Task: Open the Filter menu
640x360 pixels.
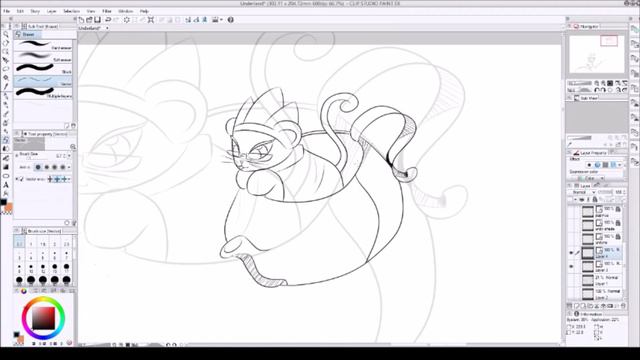Action: [107, 11]
